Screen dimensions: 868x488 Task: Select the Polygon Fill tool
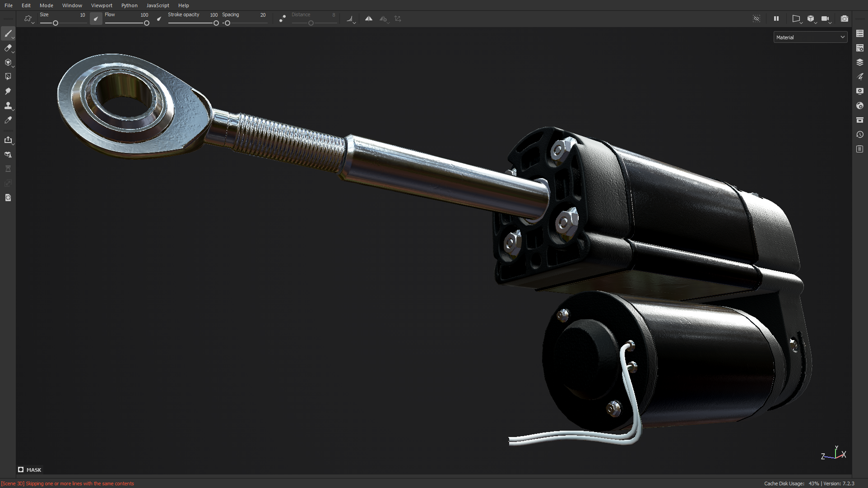pos(8,76)
